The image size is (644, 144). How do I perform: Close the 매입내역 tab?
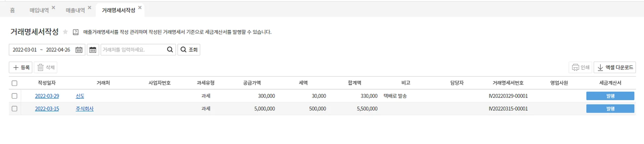tap(53, 8)
